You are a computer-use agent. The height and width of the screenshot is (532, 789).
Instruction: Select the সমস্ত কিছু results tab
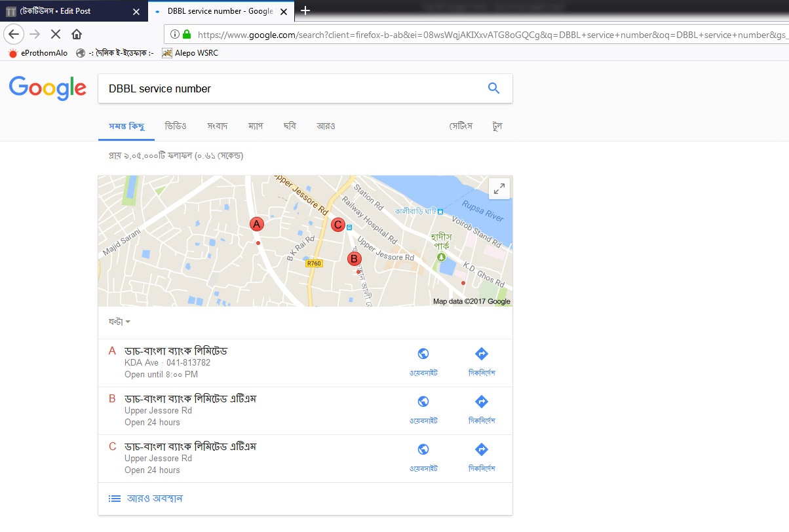126,126
